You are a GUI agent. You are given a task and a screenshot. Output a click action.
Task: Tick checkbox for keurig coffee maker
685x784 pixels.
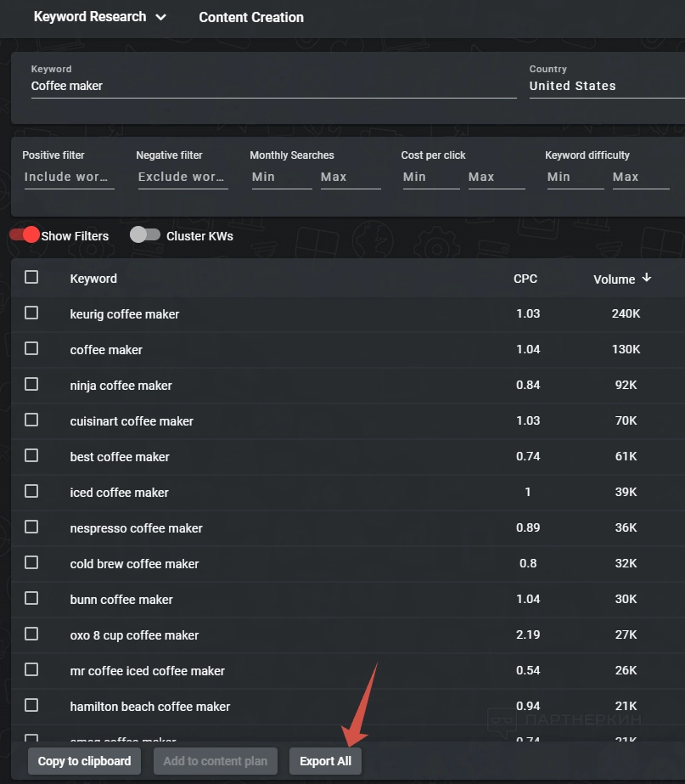[31, 313]
